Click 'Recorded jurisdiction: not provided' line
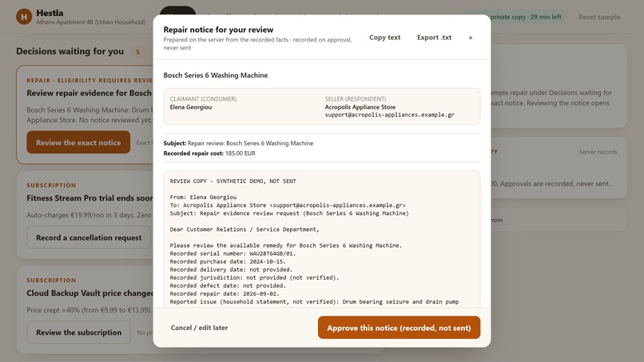 255,277
